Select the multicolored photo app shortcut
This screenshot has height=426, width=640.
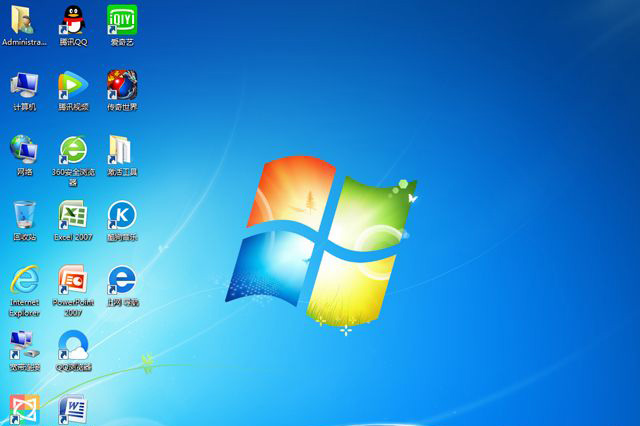pyautogui.click(x=24, y=410)
